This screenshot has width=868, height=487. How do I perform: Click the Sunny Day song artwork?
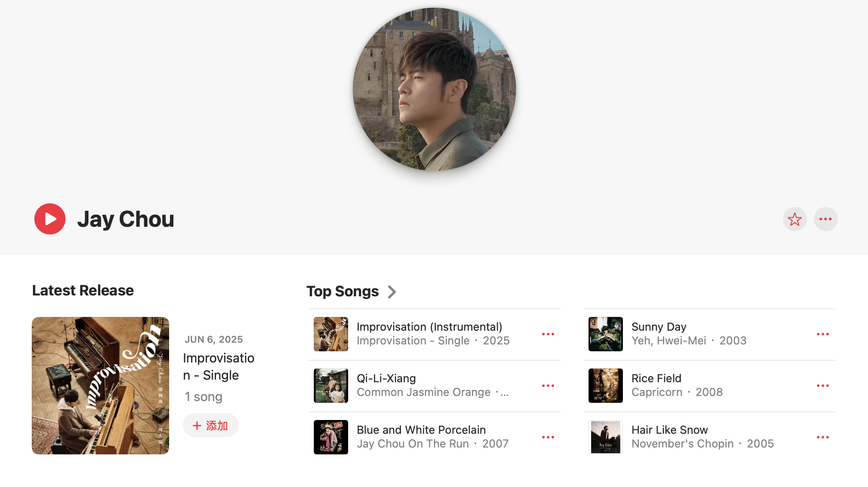tap(606, 334)
